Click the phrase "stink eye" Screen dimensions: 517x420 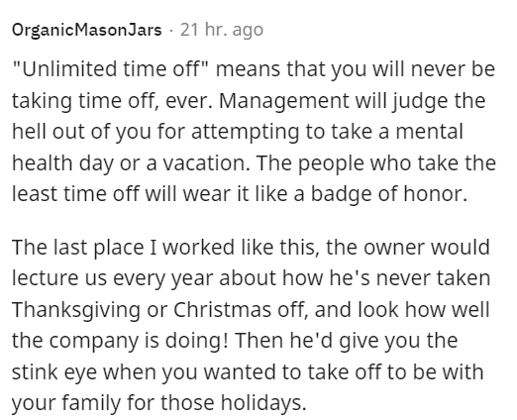pyautogui.click(x=54, y=372)
